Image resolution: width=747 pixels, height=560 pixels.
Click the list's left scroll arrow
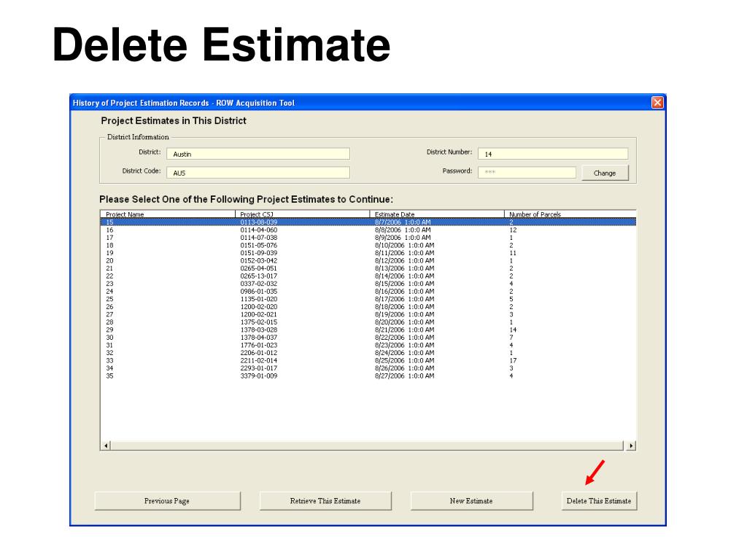click(106, 446)
